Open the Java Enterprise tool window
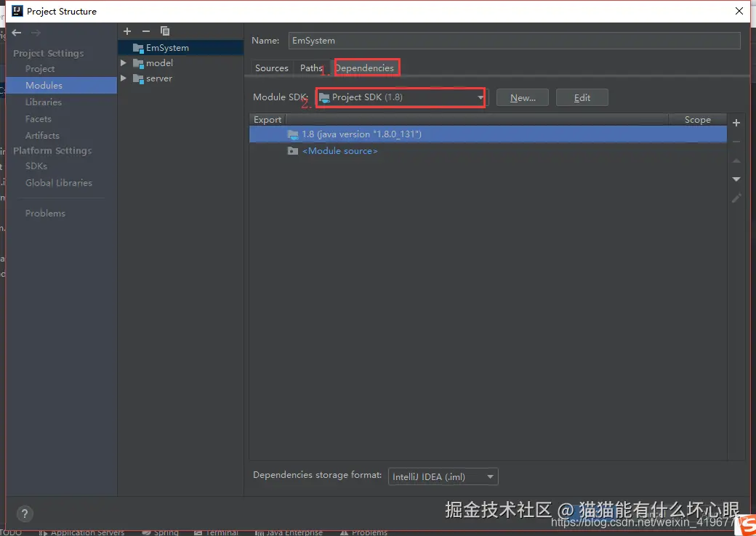The height and width of the screenshot is (536, 756). [289, 532]
